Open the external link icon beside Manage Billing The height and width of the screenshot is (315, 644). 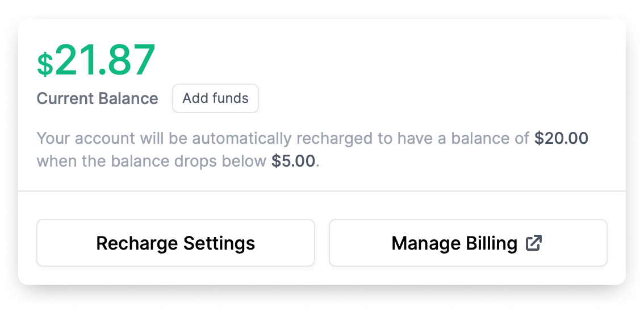(533, 243)
